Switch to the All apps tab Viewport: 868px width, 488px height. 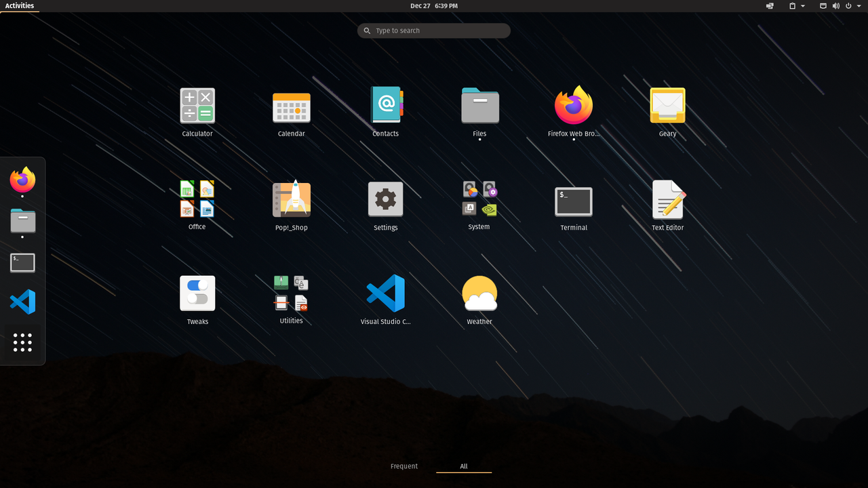[464, 466]
